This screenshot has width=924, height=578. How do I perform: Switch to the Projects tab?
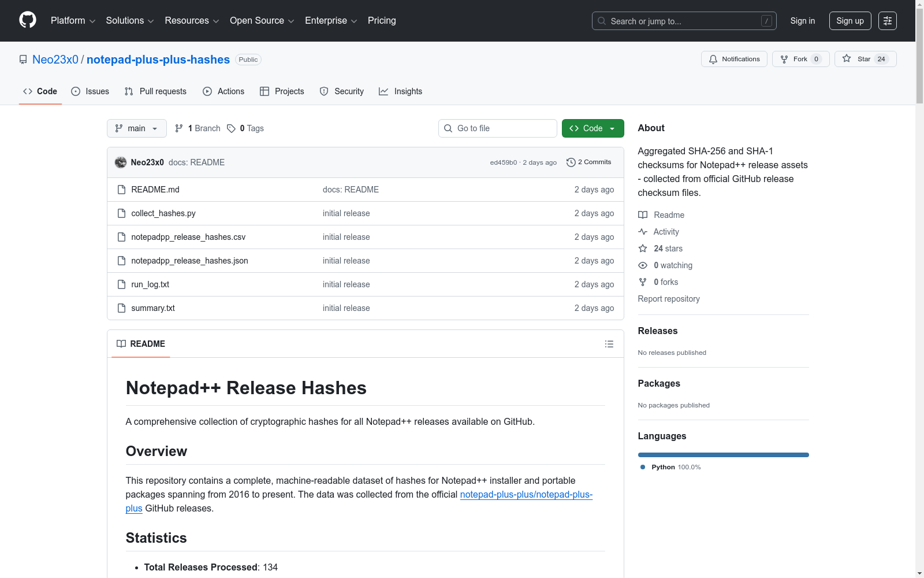282,91
